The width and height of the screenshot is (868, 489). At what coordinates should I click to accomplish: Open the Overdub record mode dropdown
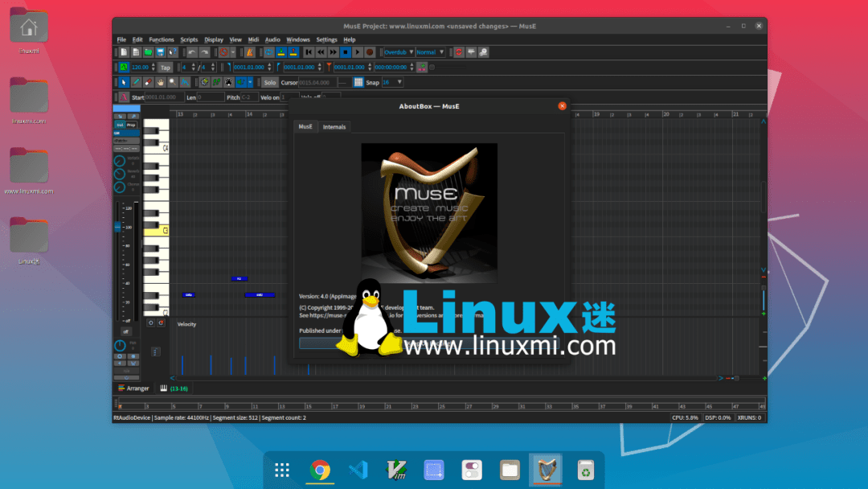(399, 52)
